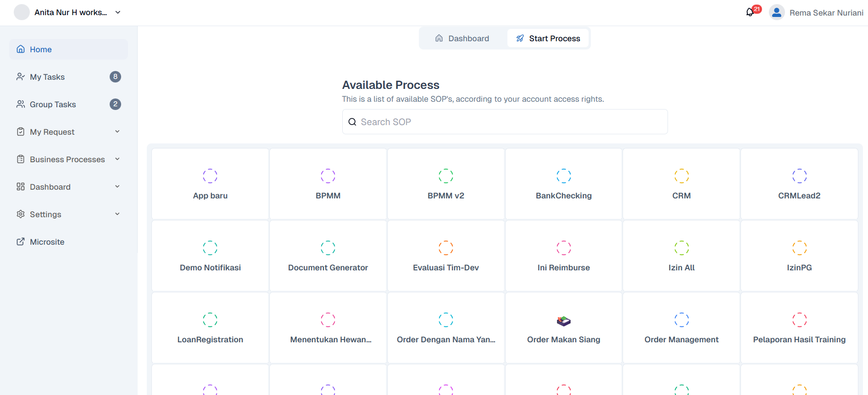This screenshot has height=395, width=868.
Task: Click the sidebar Dashboard grid icon
Action: [x=21, y=187]
